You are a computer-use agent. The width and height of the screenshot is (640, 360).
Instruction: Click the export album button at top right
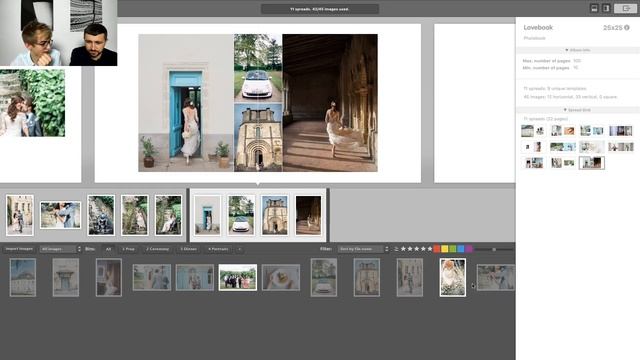(625, 8)
